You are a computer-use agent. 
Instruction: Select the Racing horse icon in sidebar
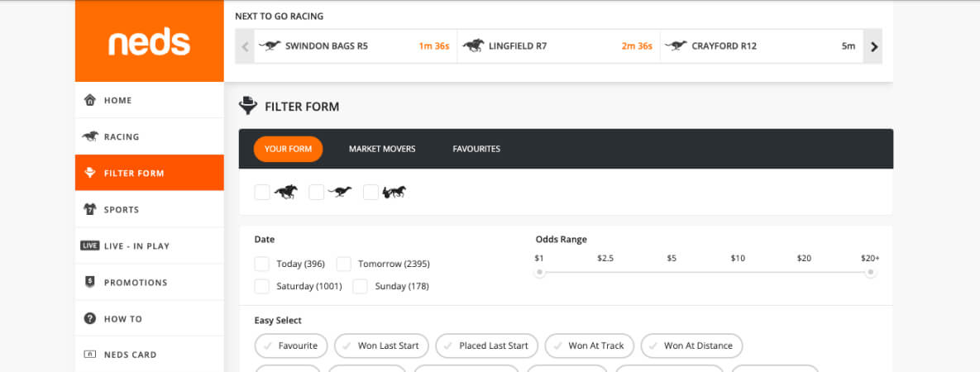pyautogui.click(x=90, y=136)
